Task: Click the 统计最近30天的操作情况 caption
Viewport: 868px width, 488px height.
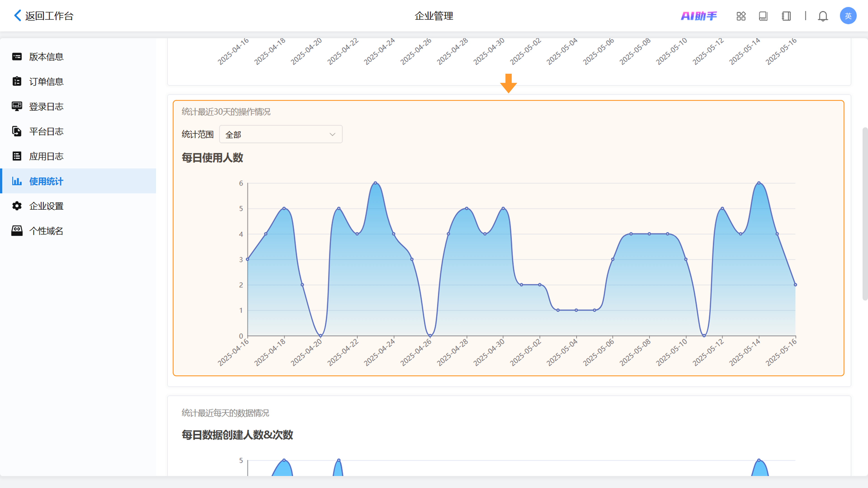Action: click(x=226, y=112)
